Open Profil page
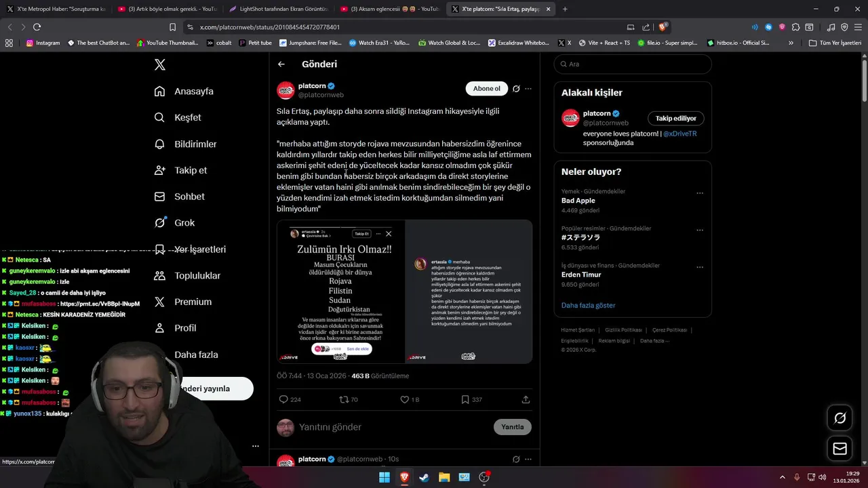The image size is (868, 488). coord(175,328)
